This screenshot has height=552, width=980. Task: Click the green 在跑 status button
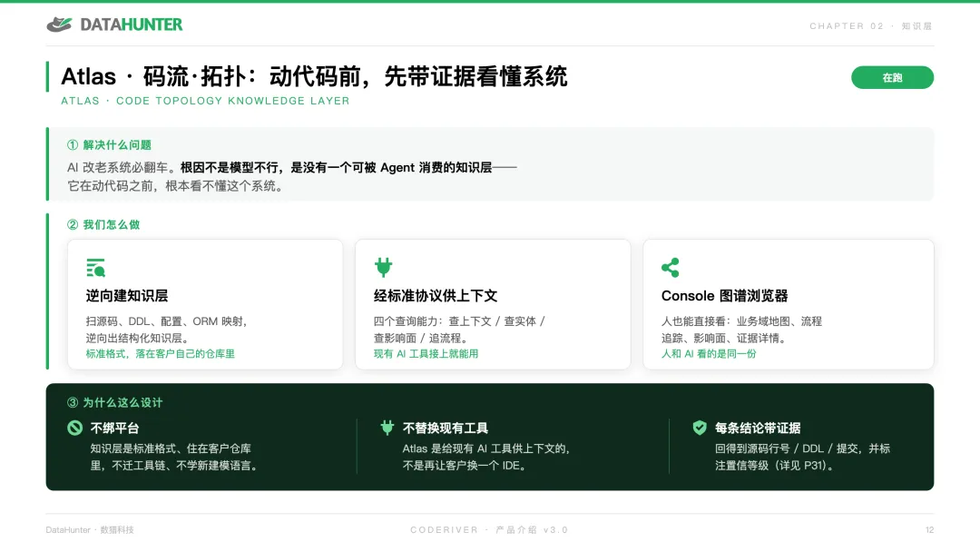click(892, 77)
